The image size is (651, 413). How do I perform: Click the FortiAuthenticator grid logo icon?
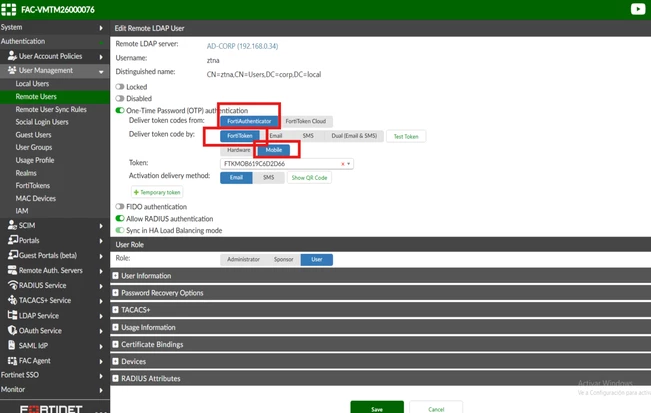point(9,10)
